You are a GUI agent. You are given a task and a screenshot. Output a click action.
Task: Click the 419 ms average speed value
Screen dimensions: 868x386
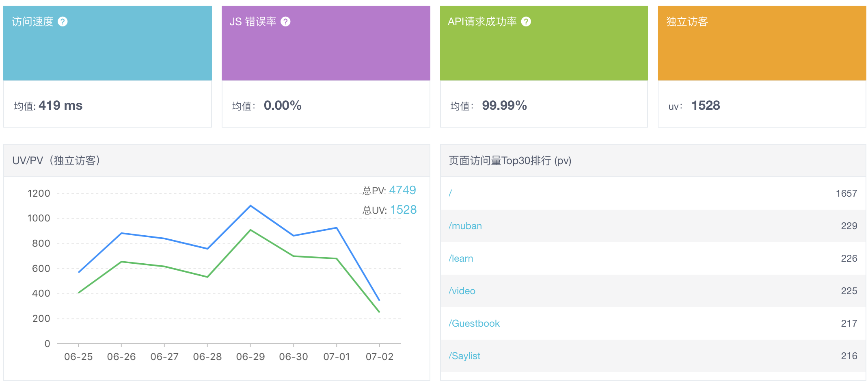point(60,106)
